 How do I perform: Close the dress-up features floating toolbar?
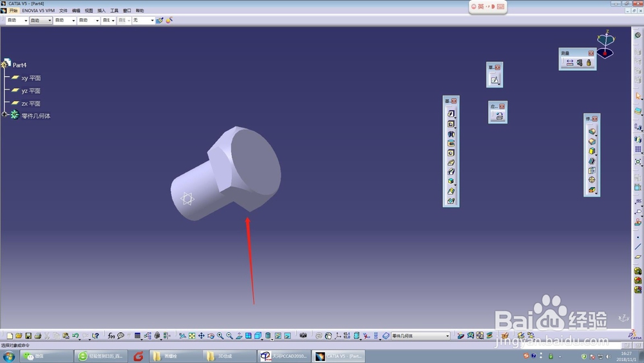594,119
